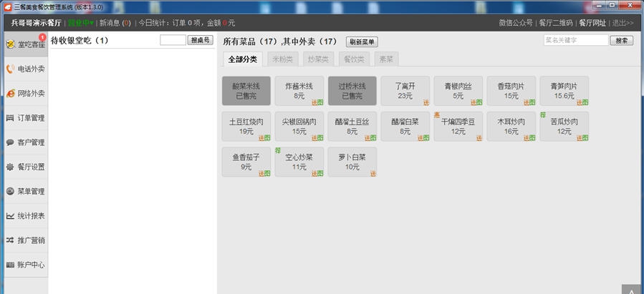Add 土豆红烧肉 19元 dish
644x294 pixels.
click(x=246, y=127)
